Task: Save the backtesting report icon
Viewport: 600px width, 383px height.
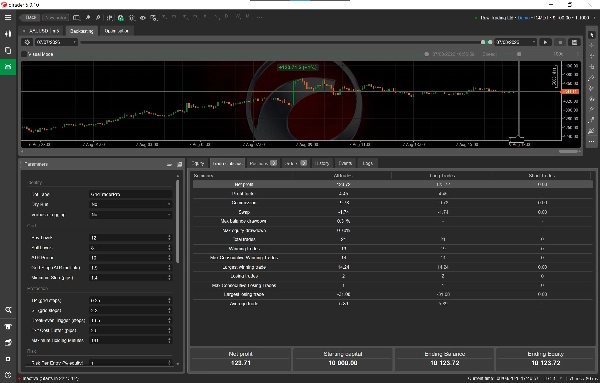Action: coord(574,42)
